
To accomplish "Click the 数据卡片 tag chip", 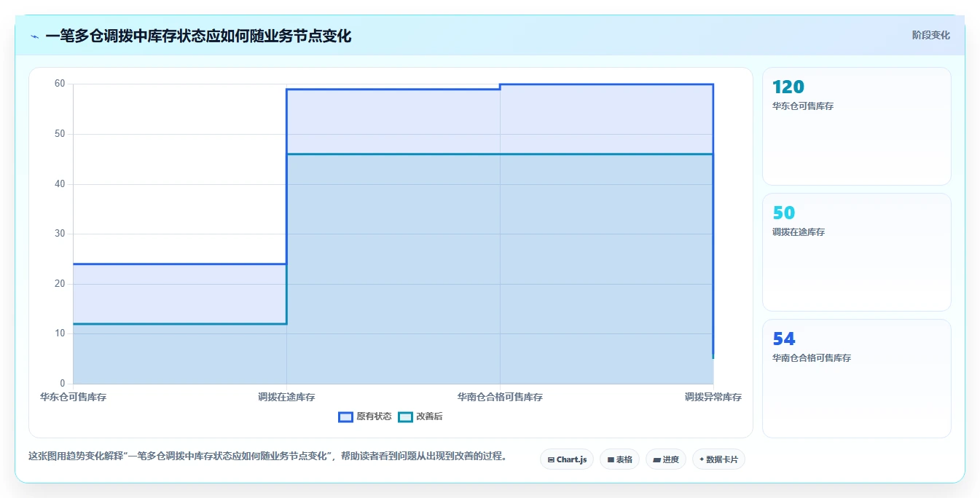I will pos(718,459).
